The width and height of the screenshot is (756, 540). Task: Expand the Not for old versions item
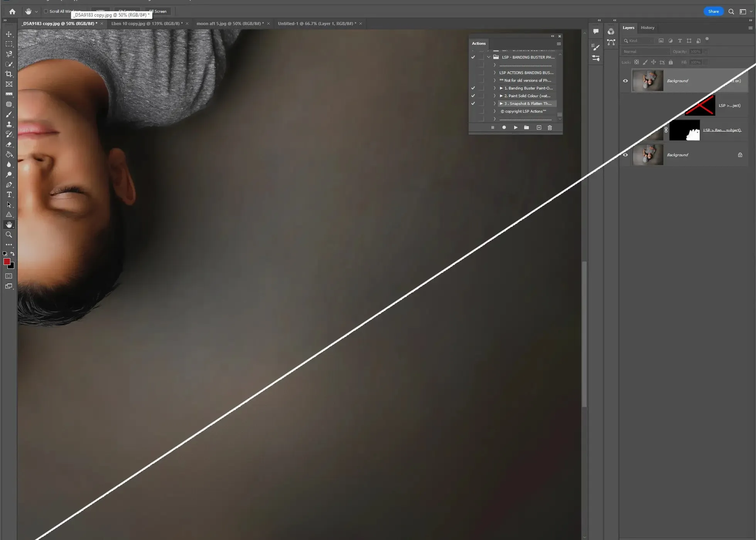tap(494, 80)
